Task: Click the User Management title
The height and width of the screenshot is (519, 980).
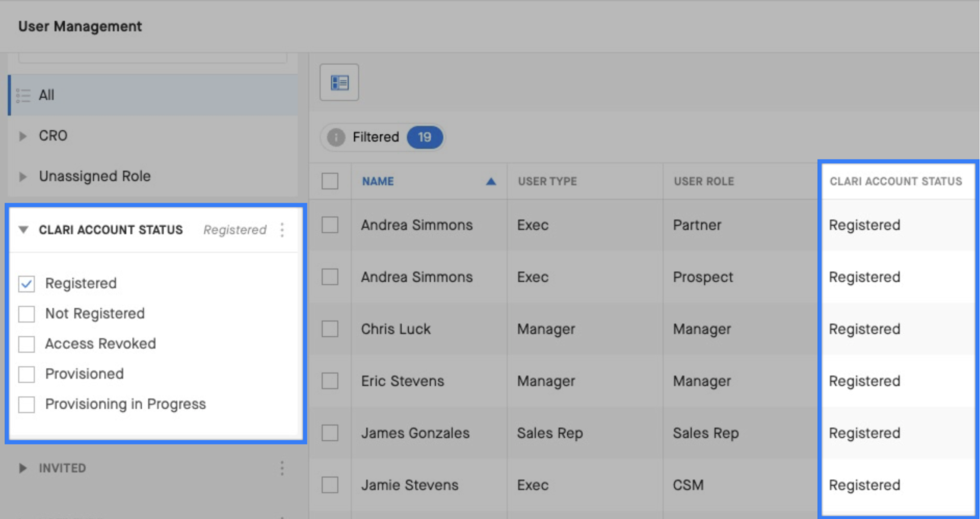Action: 80,26
